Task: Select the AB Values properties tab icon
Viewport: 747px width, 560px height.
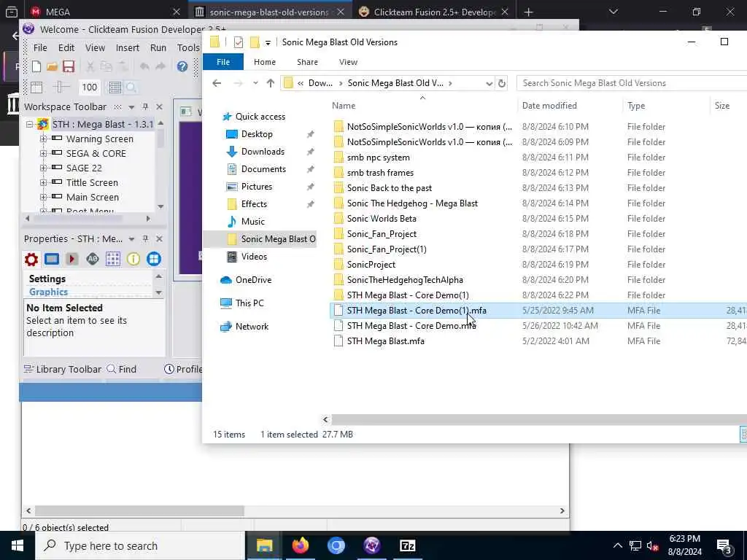Action: 93,259
